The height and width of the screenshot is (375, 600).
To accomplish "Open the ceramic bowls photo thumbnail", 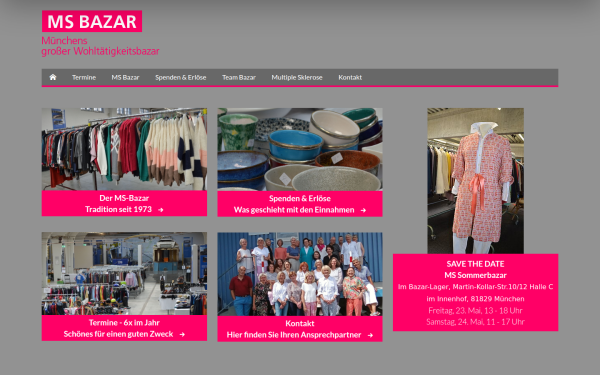I will tap(300, 149).
